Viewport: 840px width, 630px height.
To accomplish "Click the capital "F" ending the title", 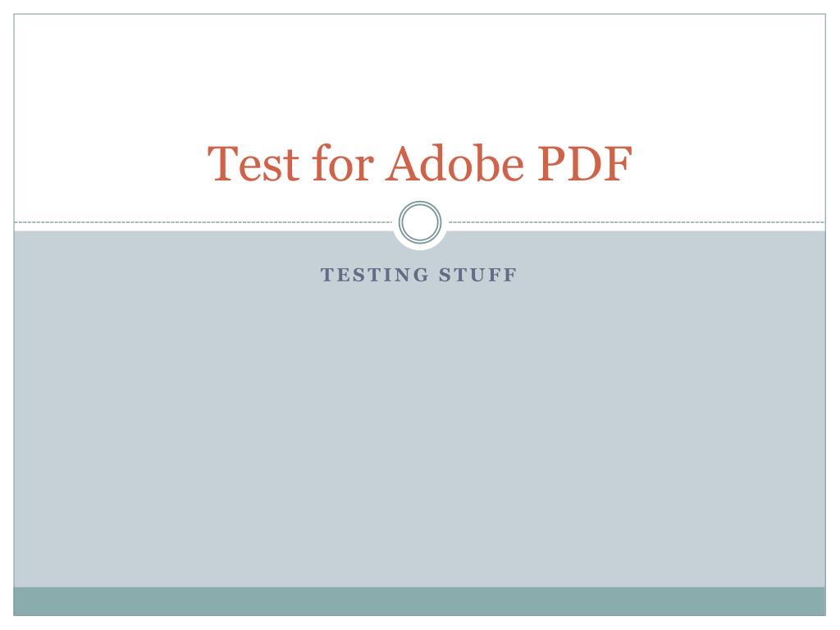I will [619, 163].
